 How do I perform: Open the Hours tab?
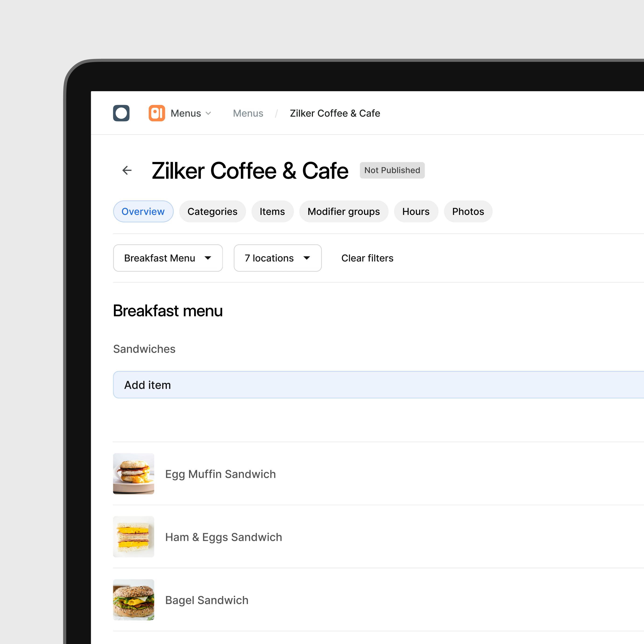click(x=416, y=211)
